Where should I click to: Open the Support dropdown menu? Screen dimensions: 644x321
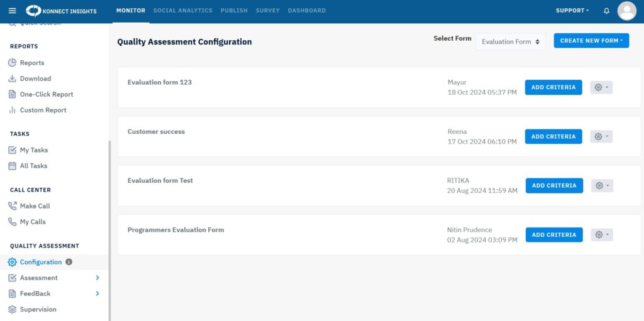pos(572,11)
